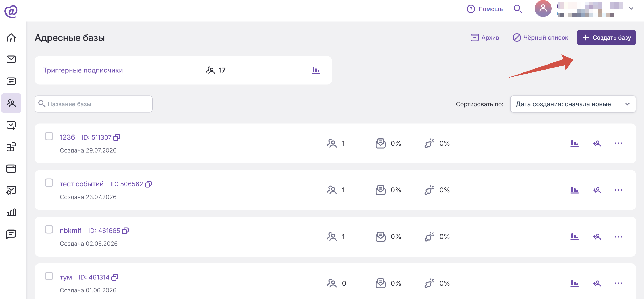Open the home icon in sidebar
This screenshot has height=299, width=644.
pos(11,37)
